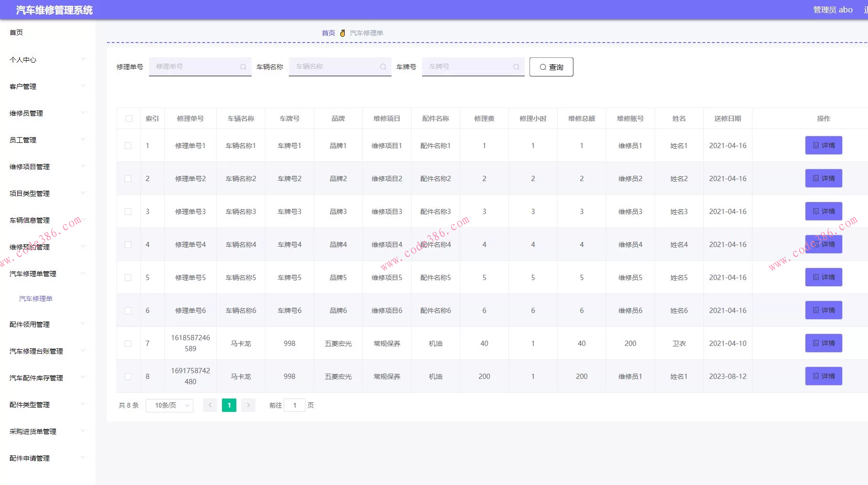Select page 1 in the pagination
The image size is (868, 485).
[229, 405]
